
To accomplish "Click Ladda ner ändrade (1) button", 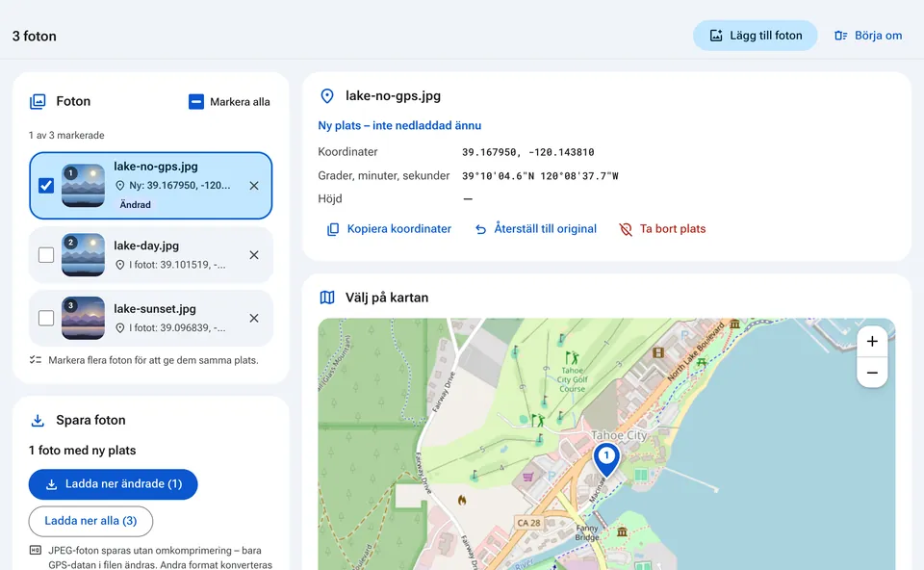I will tap(114, 484).
